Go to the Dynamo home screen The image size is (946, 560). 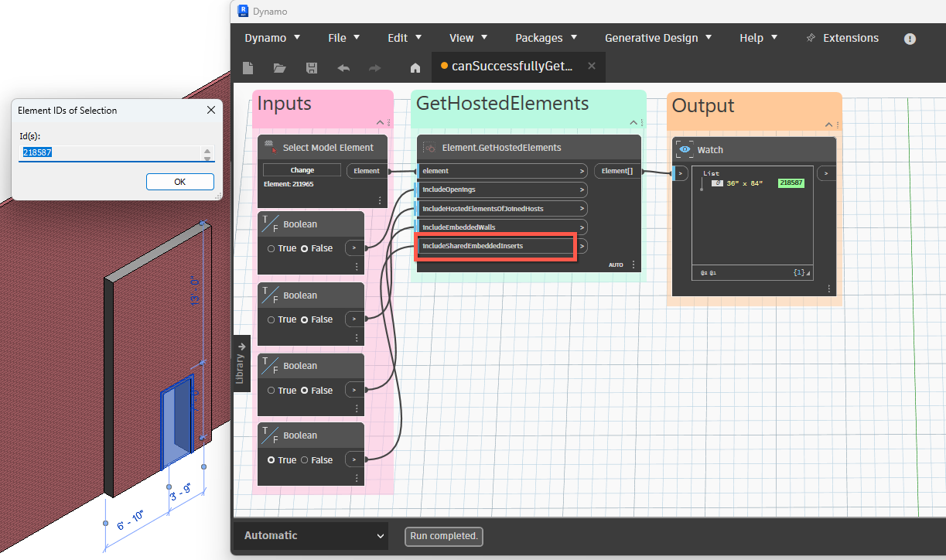point(415,67)
